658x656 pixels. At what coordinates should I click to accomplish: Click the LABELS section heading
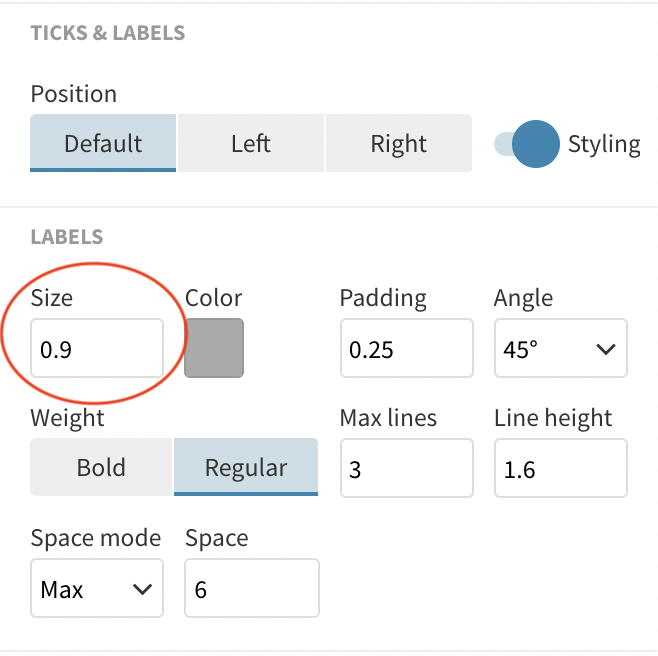point(67,237)
